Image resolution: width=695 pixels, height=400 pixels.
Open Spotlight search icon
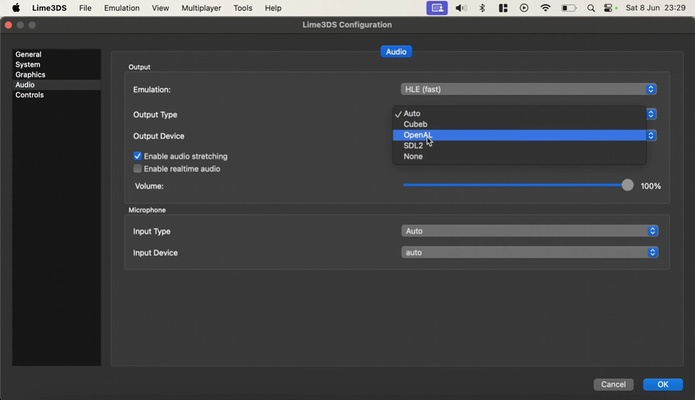click(590, 8)
